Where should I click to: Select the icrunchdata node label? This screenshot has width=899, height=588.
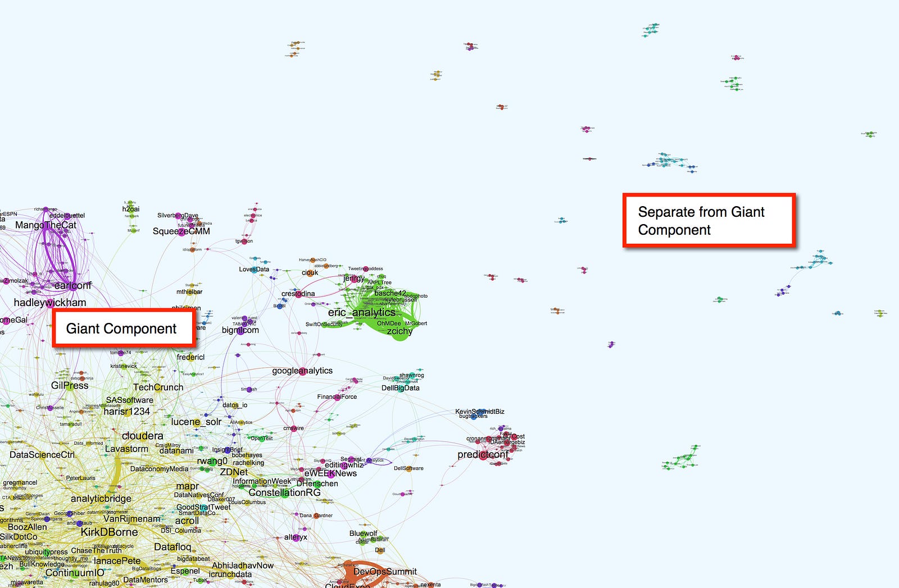230,575
